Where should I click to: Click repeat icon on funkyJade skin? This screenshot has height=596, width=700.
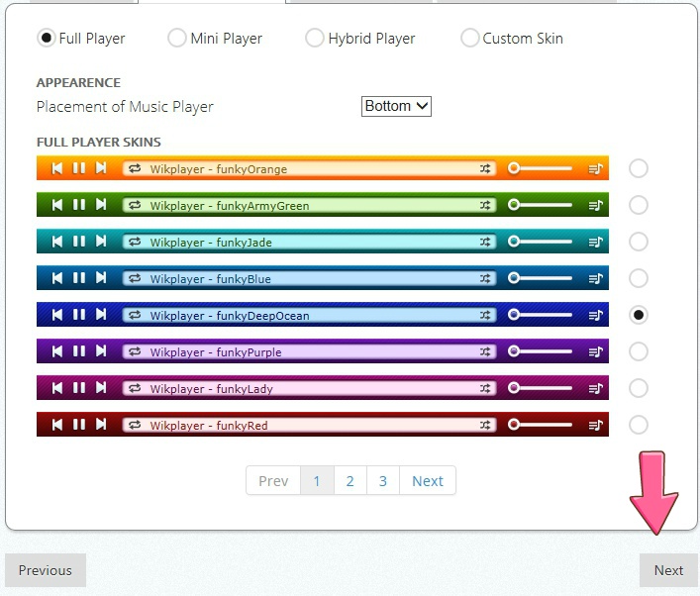135,242
